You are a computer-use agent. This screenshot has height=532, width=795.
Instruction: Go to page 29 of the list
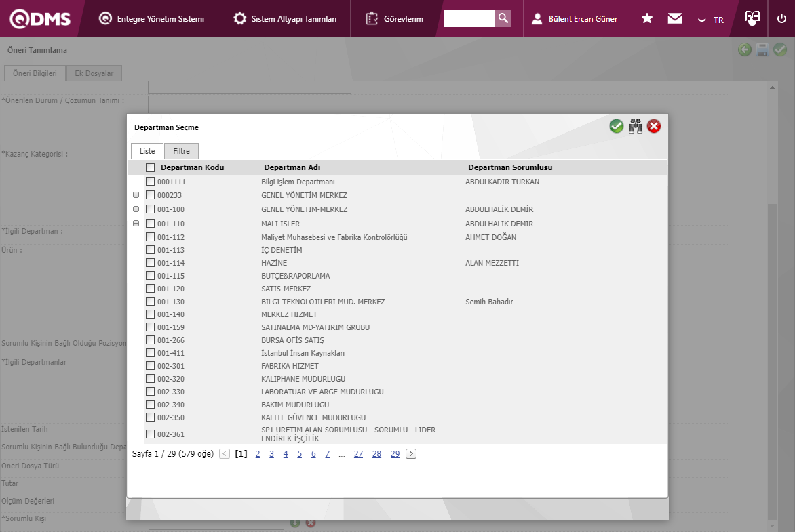click(395, 454)
